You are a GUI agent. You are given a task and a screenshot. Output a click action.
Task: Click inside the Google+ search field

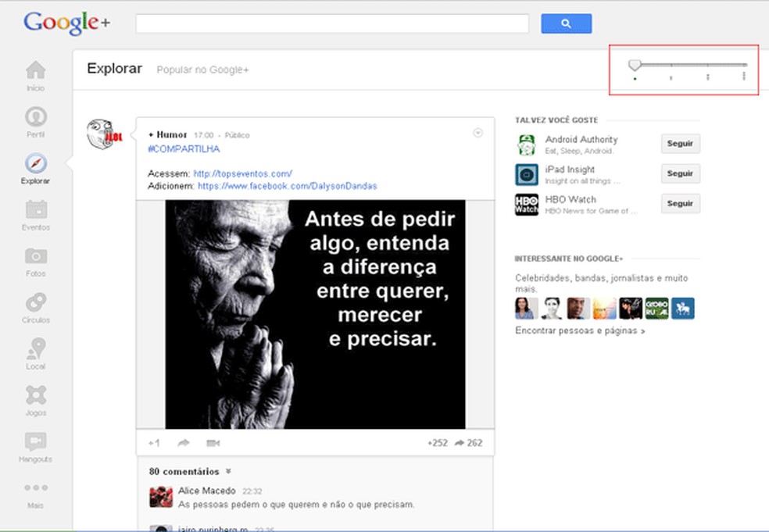coord(332,23)
